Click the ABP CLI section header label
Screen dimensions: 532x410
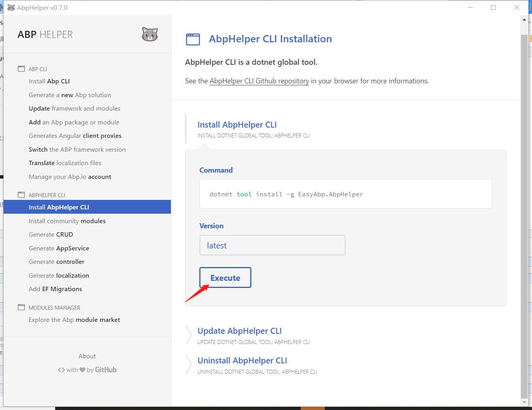tap(38, 69)
